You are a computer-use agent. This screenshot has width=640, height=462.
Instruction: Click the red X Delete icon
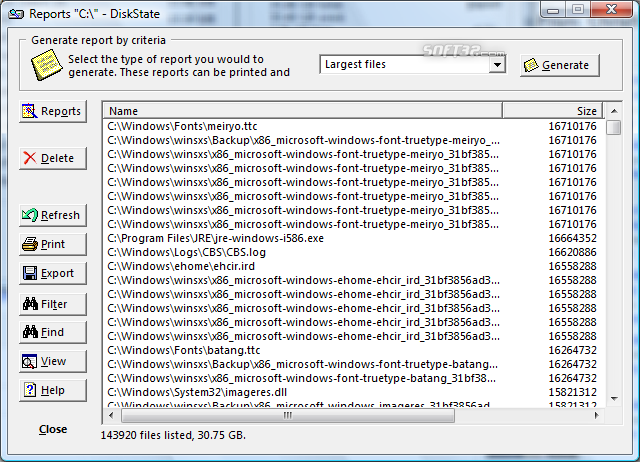(x=30, y=158)
